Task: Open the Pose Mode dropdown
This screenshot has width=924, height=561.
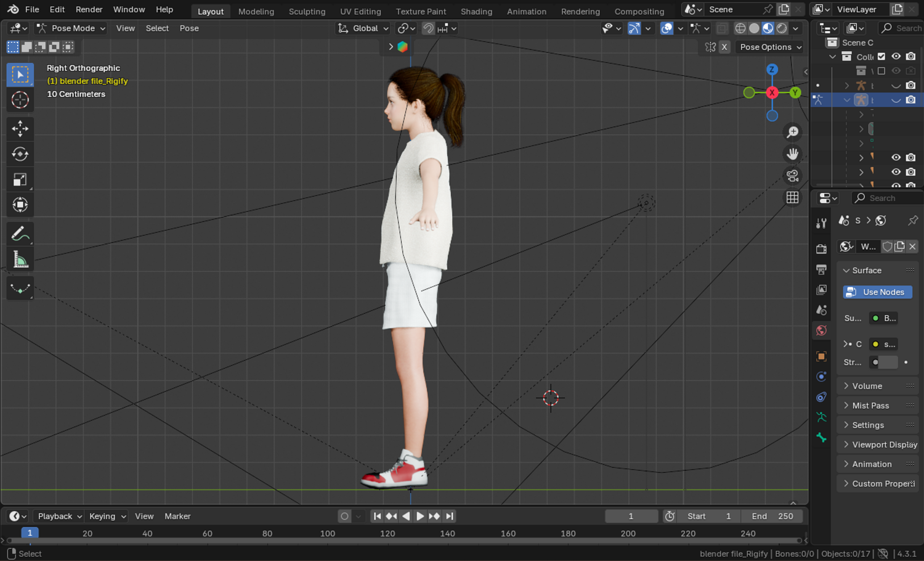Action: 70,28
